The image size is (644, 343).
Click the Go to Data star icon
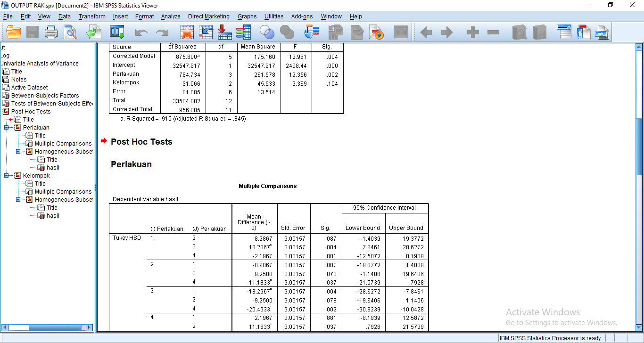click(x=187, y=32)
